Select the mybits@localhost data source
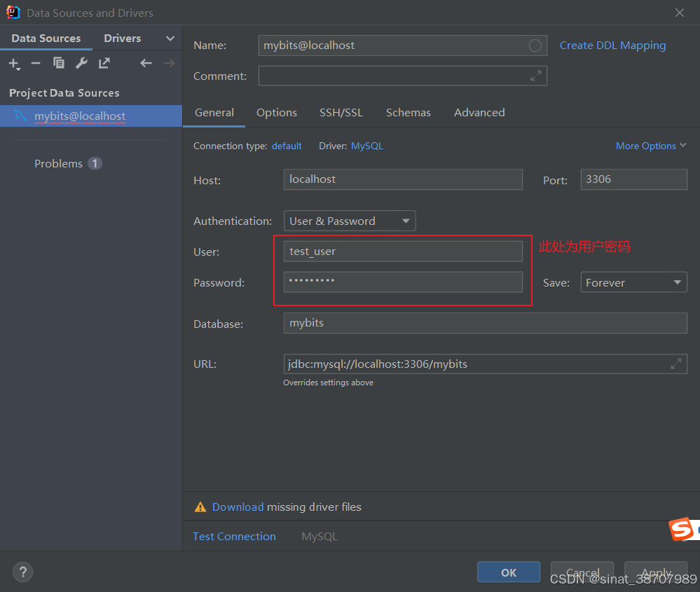The width and height of the screenshot is (700, 592). (81, 116)
